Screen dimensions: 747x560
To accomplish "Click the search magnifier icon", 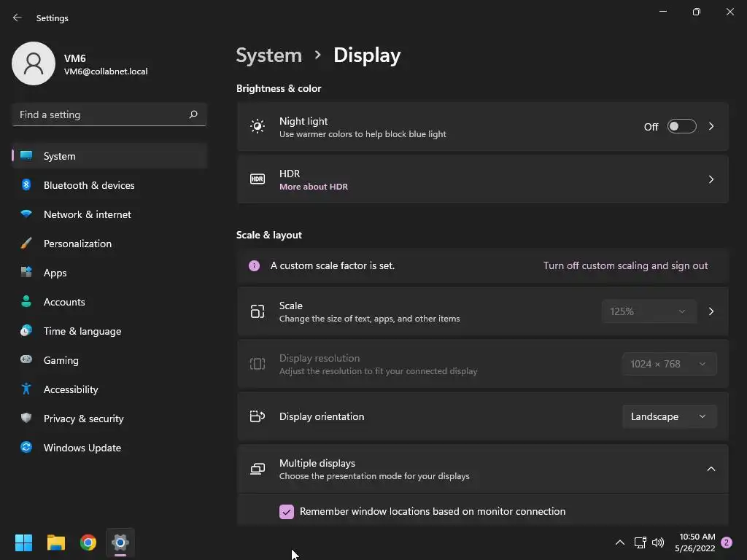I will (x=193, y=114).
